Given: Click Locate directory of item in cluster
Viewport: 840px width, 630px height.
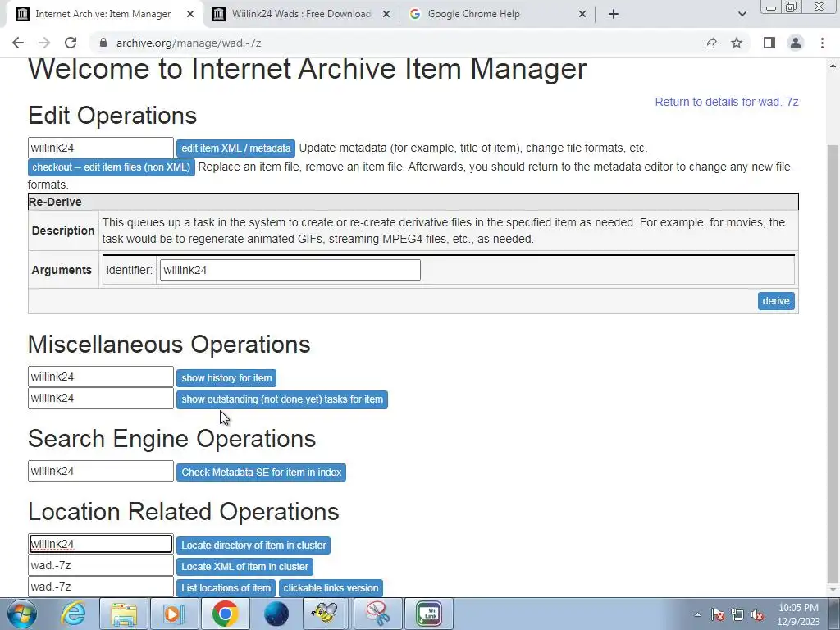Looking at the screenshot, I should click(x=253, y=546).
